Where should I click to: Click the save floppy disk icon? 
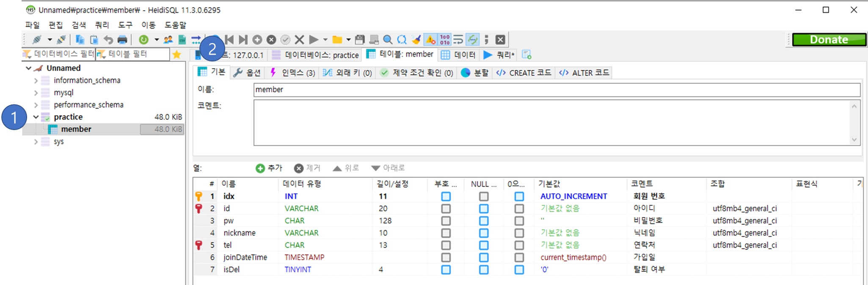(x=360, y=40)
